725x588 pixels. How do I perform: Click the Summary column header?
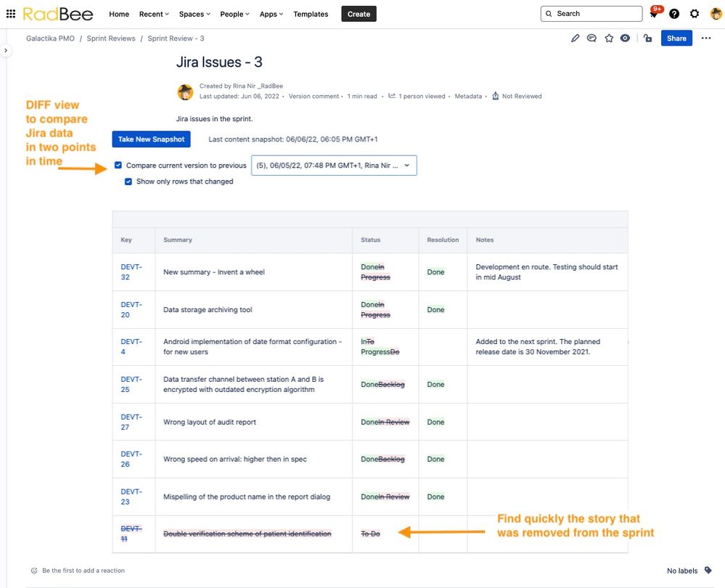pos(178,240)
